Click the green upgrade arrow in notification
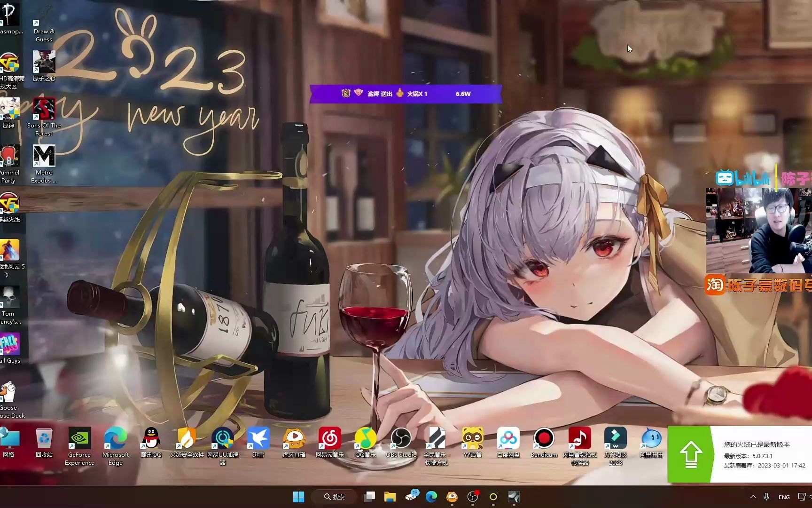The width and height of the screenshot is (812, 508). pos(691,454)
